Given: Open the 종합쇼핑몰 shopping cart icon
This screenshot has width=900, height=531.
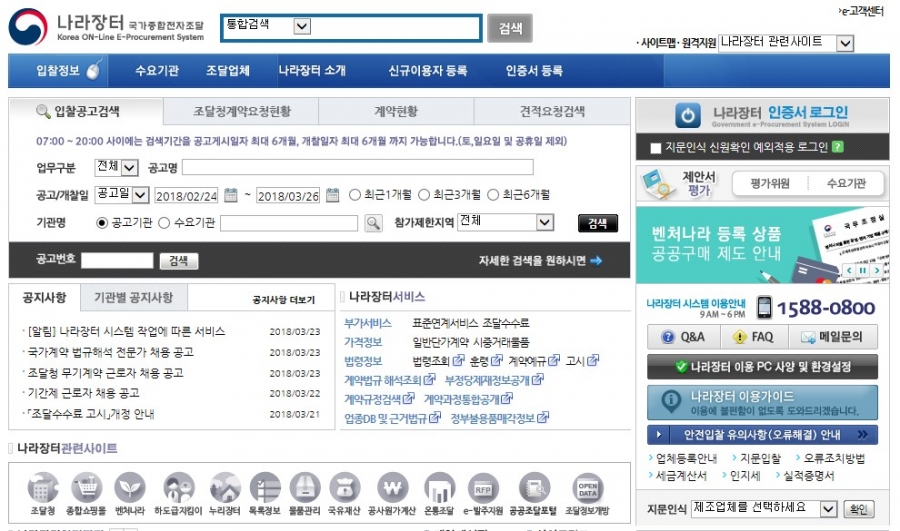Looking at the screenshot, I should pyautogui.click(x=86, y=488).
